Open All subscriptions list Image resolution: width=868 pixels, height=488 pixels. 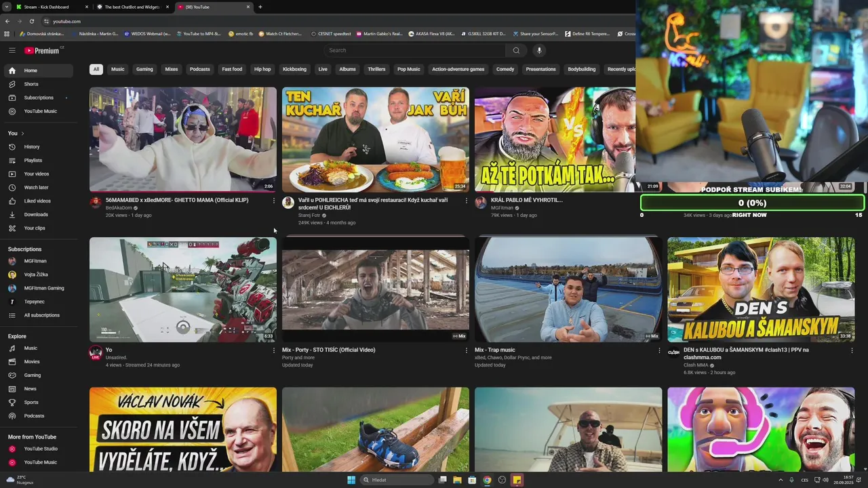pyautogui.click(x=40, y=315)
